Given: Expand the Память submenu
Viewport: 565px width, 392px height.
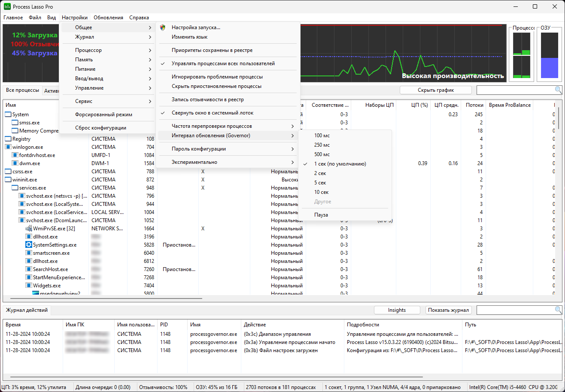Looking at the screenshot, I should tap(107, 60).
